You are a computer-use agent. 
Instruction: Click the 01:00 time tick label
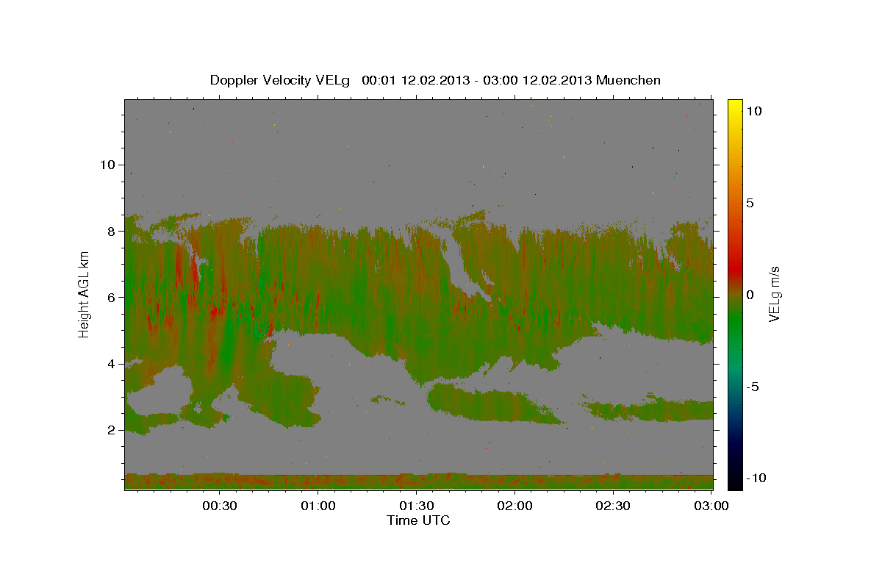pos(318,506)
